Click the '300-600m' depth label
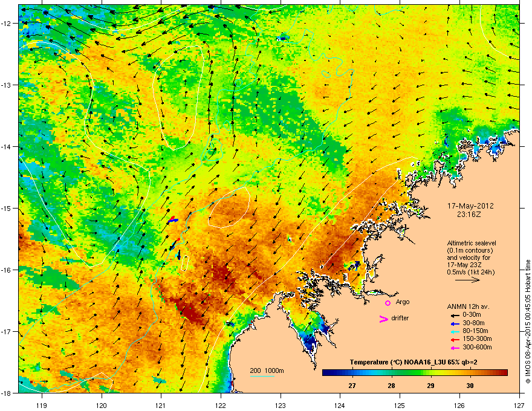This screenshot has width=532, height=411. [478, 348]
